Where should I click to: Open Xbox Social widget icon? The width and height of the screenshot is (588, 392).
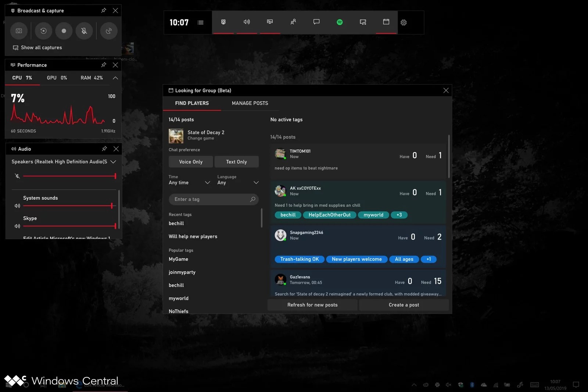point(293,22)
